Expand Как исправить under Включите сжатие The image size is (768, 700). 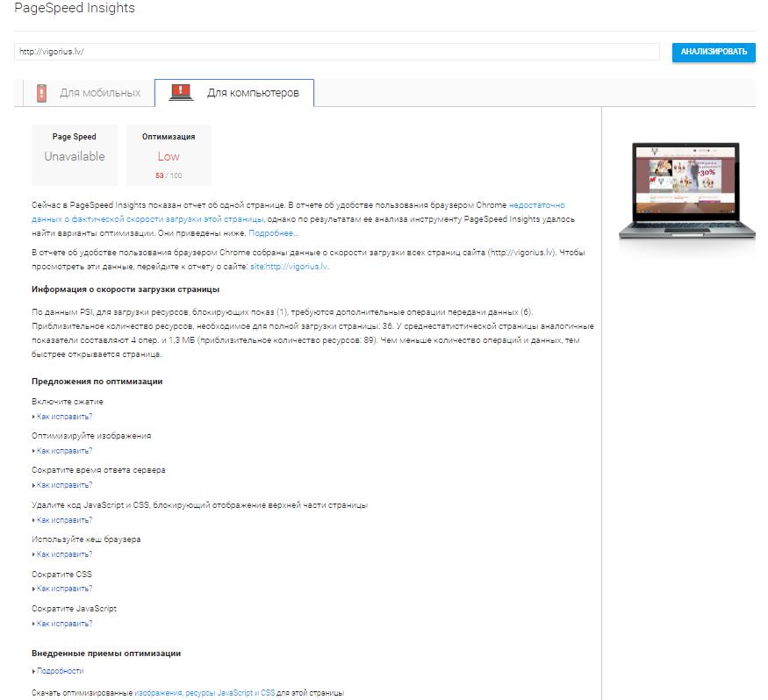(x=63, y=417)
